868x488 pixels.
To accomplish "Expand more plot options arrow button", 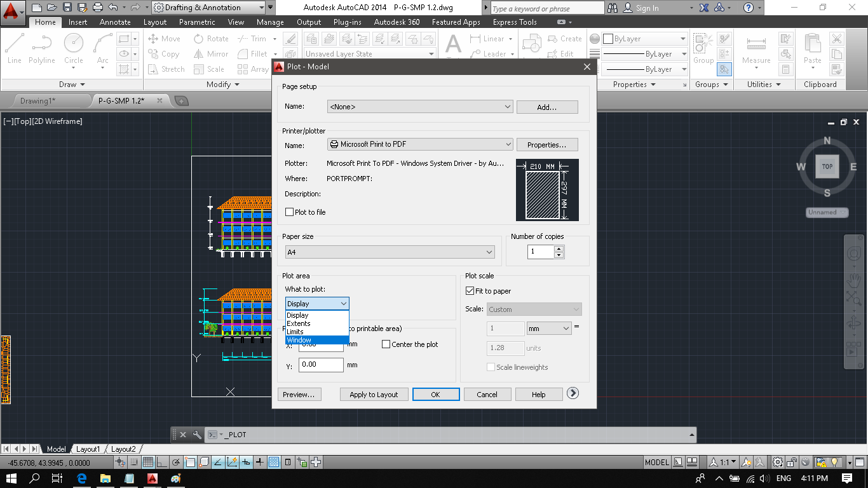I will [573, 393].
